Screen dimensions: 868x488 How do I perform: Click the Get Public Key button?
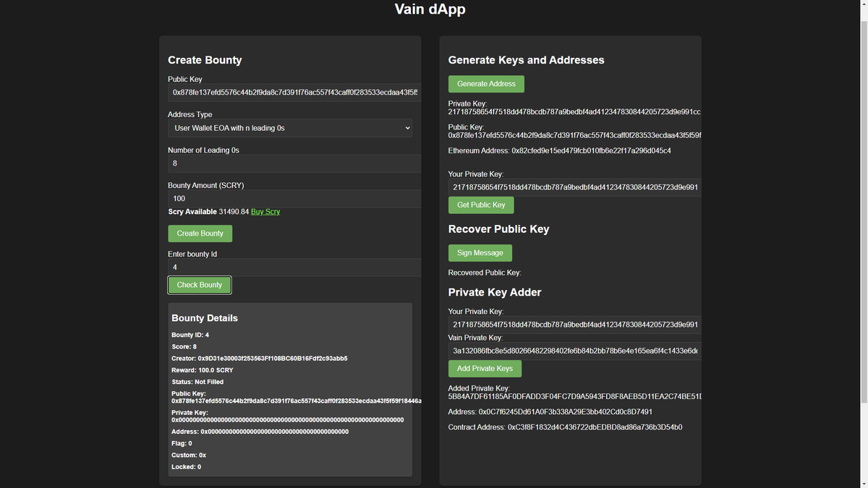coord(481,205)
